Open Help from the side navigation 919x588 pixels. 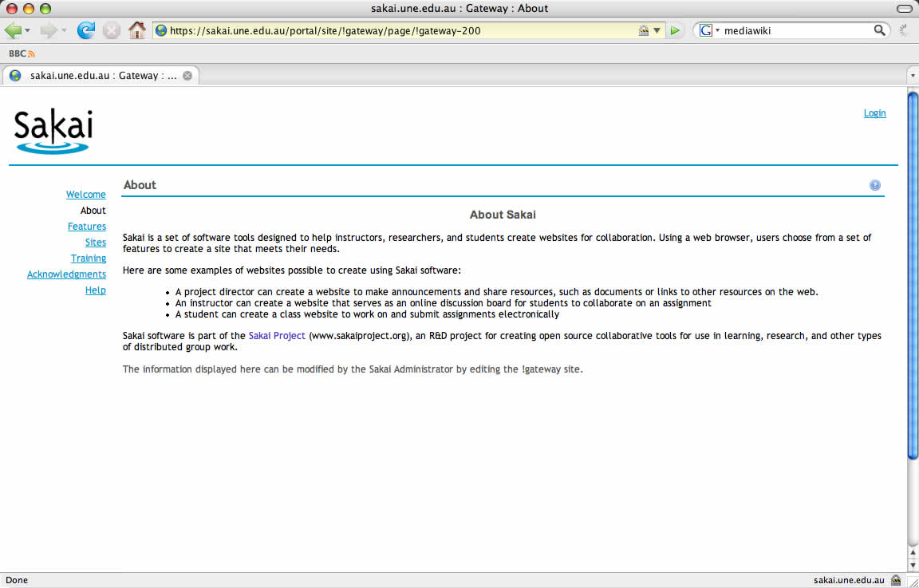pos(96,290)
